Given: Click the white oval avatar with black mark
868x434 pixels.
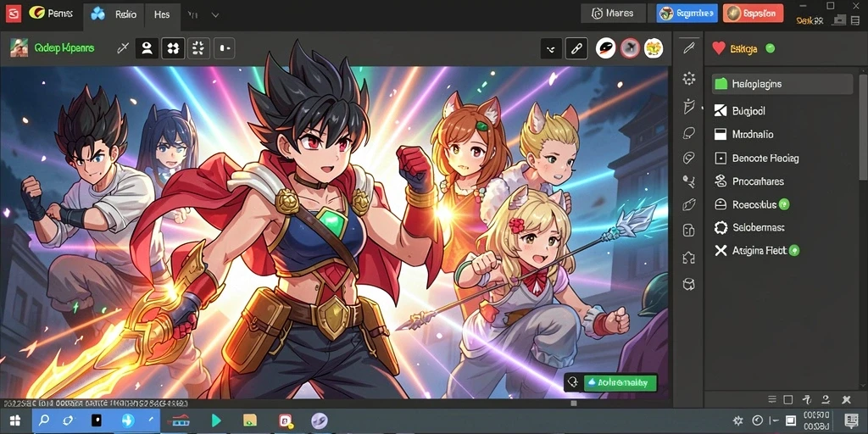Looking at the screenshot, I should click(x=605, y=48).
